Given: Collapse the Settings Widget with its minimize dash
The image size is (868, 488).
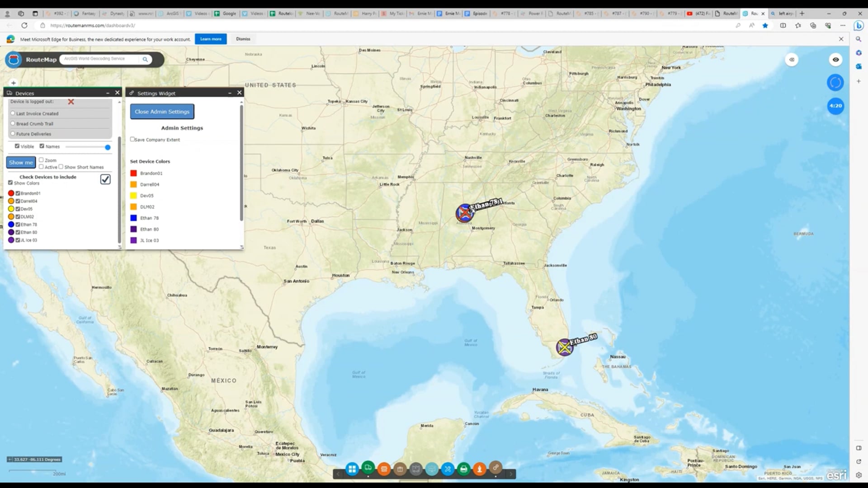Looking at the screenshot, I should (230, 93).
